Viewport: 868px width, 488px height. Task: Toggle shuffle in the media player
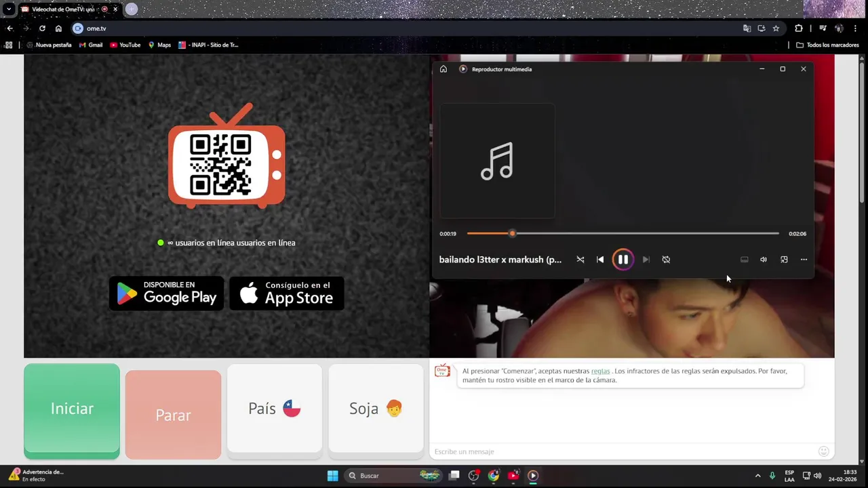click(580, 260)
